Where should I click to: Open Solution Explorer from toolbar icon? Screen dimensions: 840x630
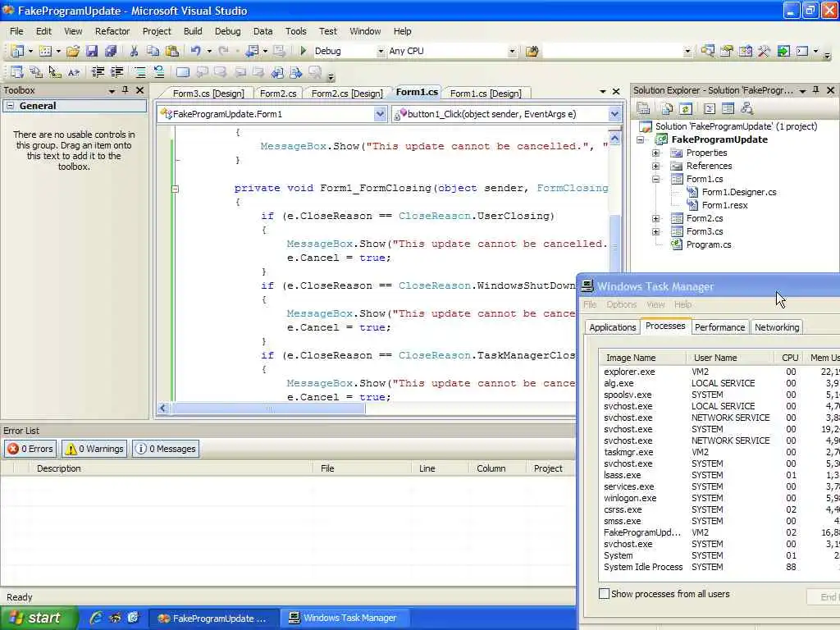coord(708,52)
